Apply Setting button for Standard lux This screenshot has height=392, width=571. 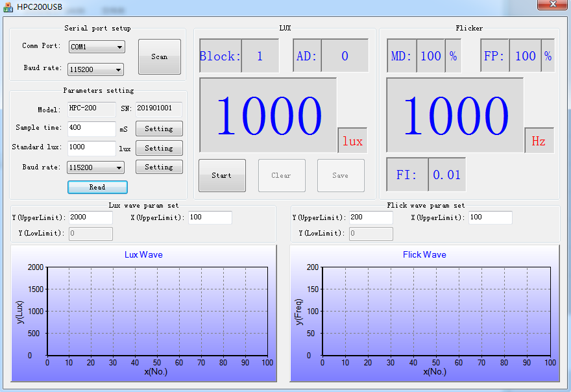tap(159, 148)
